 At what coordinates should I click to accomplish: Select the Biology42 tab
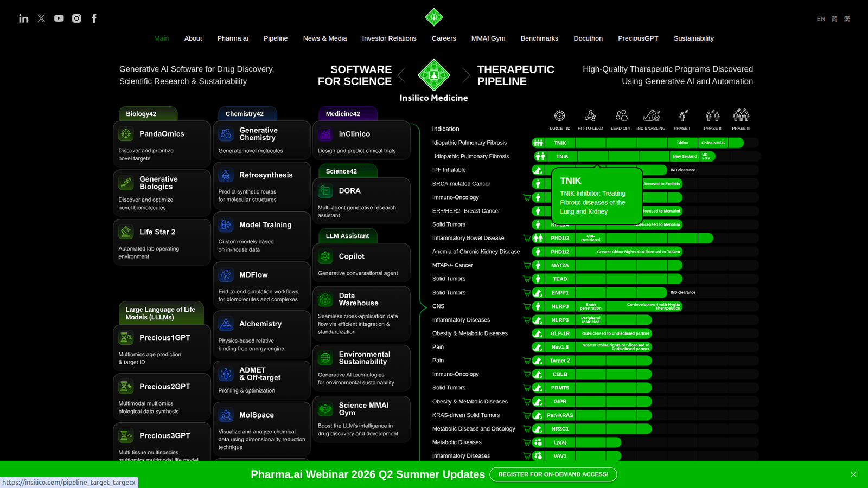[148, 114]
